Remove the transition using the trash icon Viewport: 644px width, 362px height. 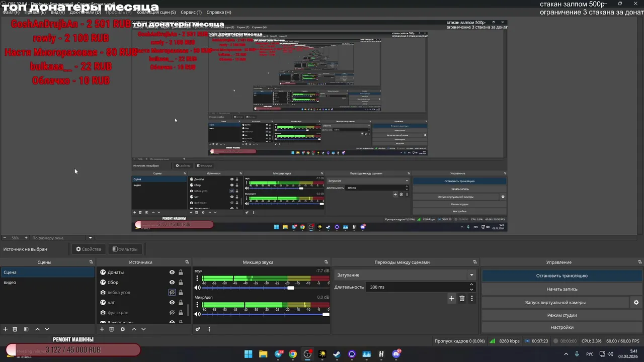point(462,298)
